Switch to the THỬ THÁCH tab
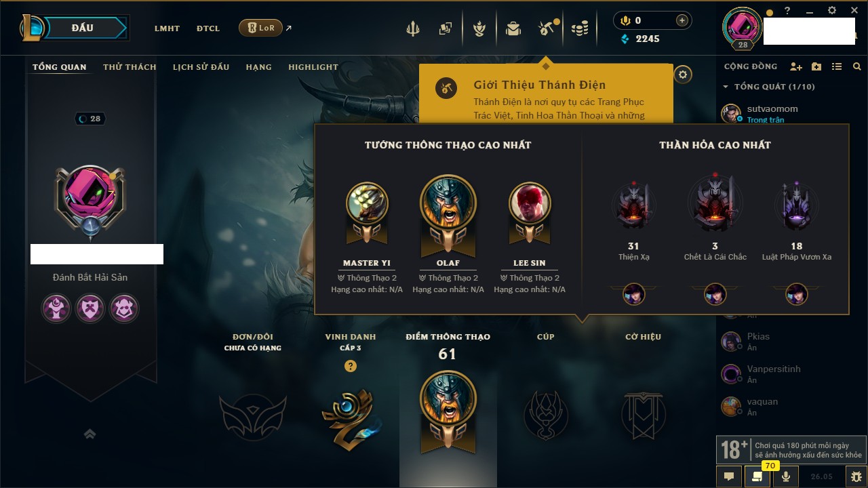The height and width of the screenshot is (488, 868). tap(130, 67)
